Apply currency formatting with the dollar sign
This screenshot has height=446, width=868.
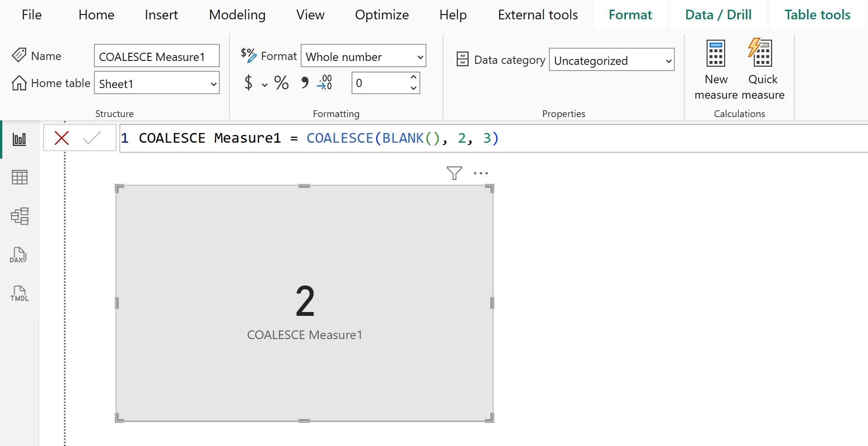point(248,83)
